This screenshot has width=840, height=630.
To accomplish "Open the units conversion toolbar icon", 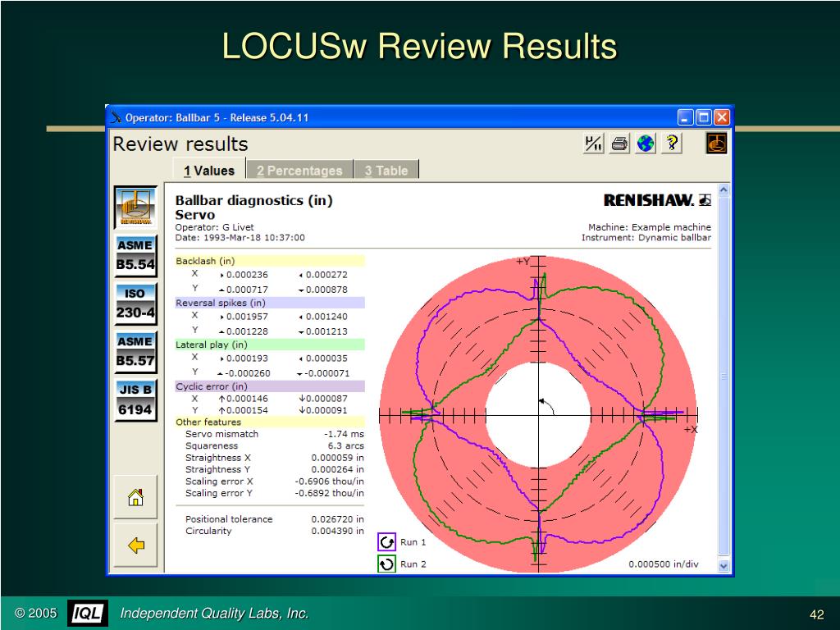I will [x=593, y=144].
